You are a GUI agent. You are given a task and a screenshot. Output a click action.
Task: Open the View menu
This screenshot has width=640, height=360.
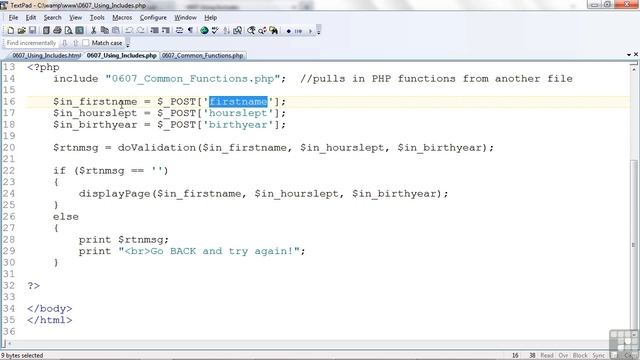coord(75,18)
